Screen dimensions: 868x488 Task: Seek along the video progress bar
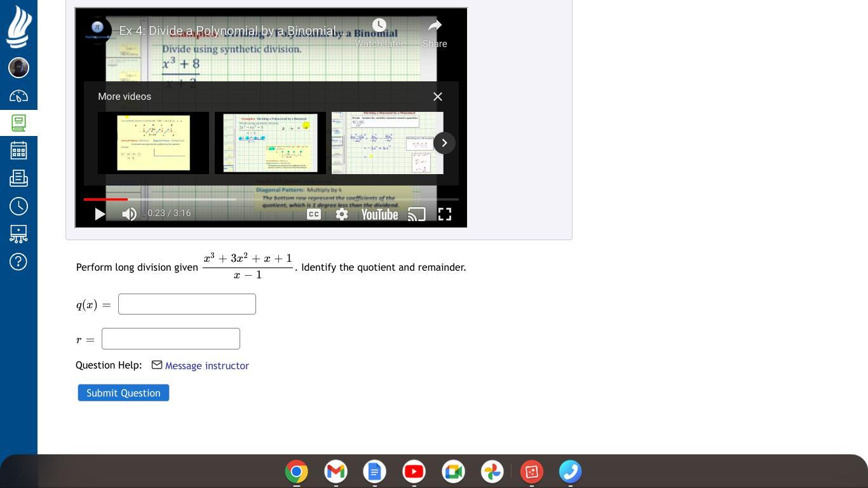click(271, 200)
